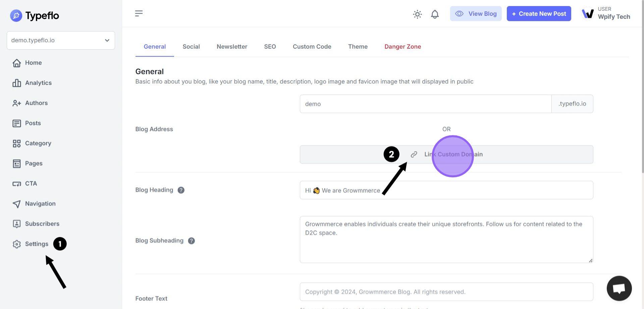
Task: Open the chat support bubble
Action: click(619, 288)
